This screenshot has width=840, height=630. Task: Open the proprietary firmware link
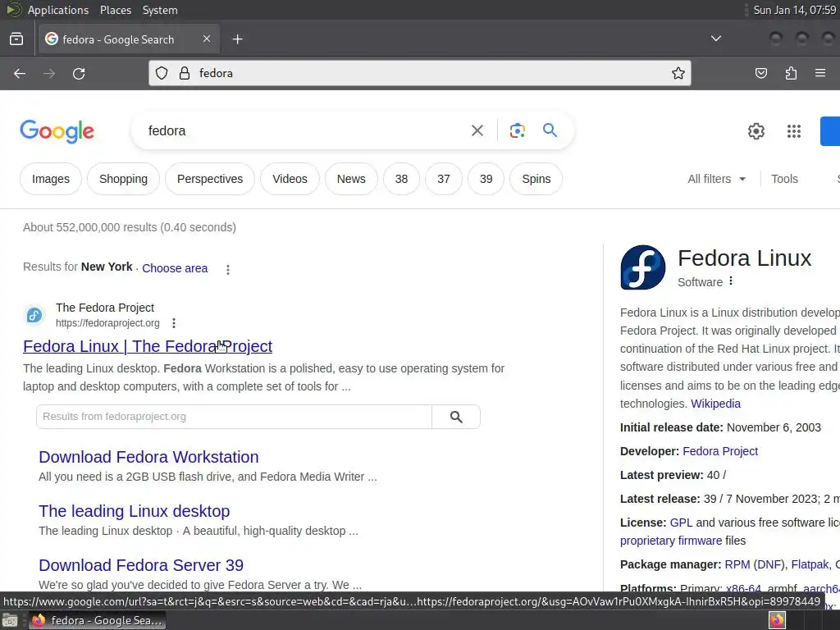[671, 541]
